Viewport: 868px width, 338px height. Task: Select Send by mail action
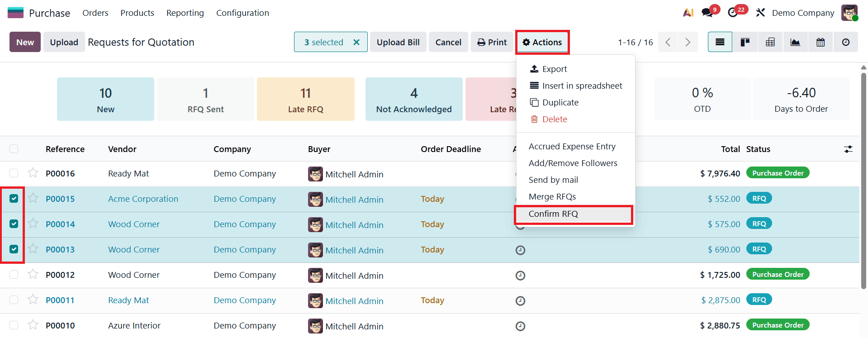point(576,180)
